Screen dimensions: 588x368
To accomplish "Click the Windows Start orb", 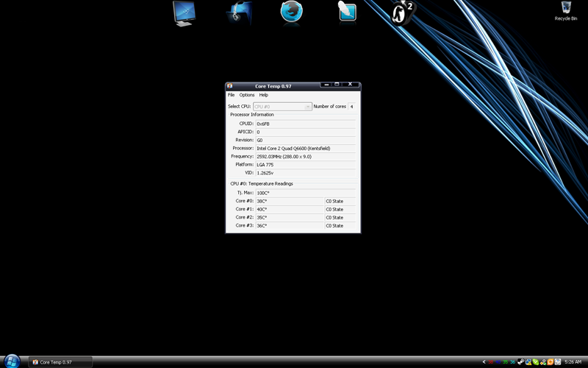I will click(x=12, y=361).
